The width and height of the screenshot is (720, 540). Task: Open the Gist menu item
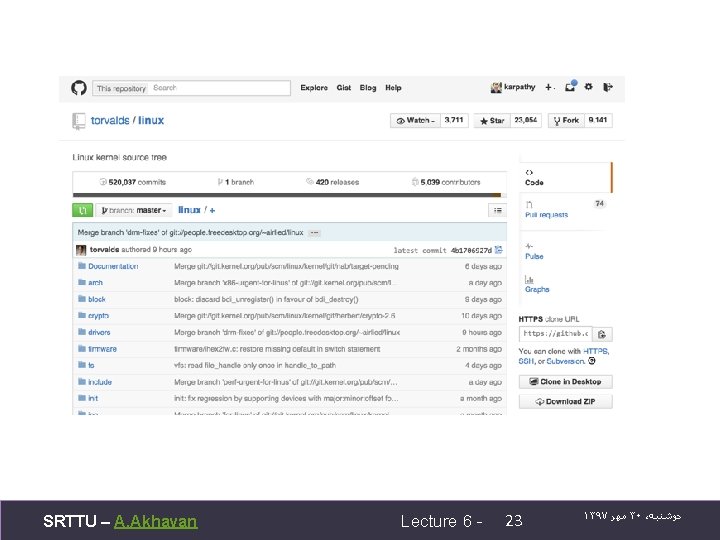[x=343, y=88]
